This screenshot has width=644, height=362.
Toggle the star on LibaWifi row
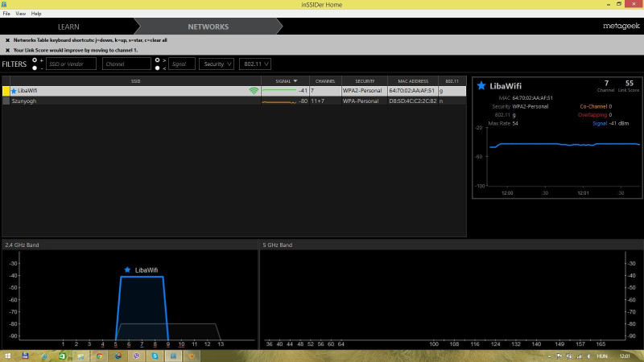(14, 91)
